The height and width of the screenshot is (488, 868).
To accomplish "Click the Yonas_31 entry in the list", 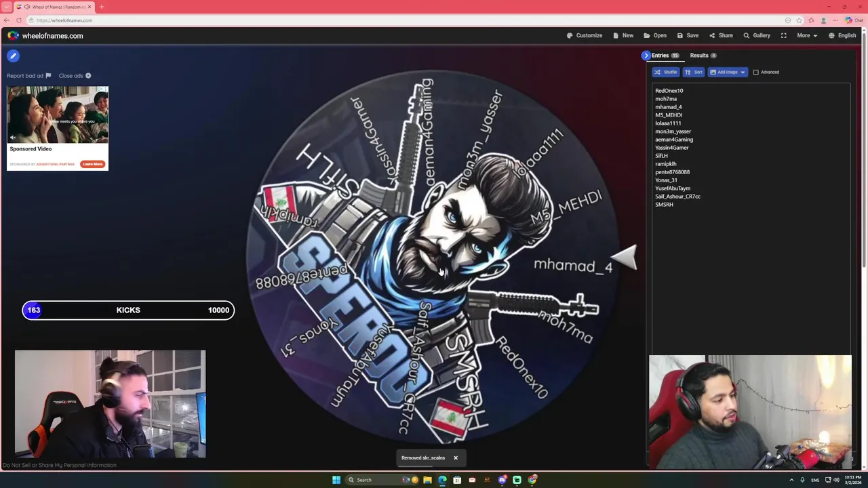I will point(666,180).
